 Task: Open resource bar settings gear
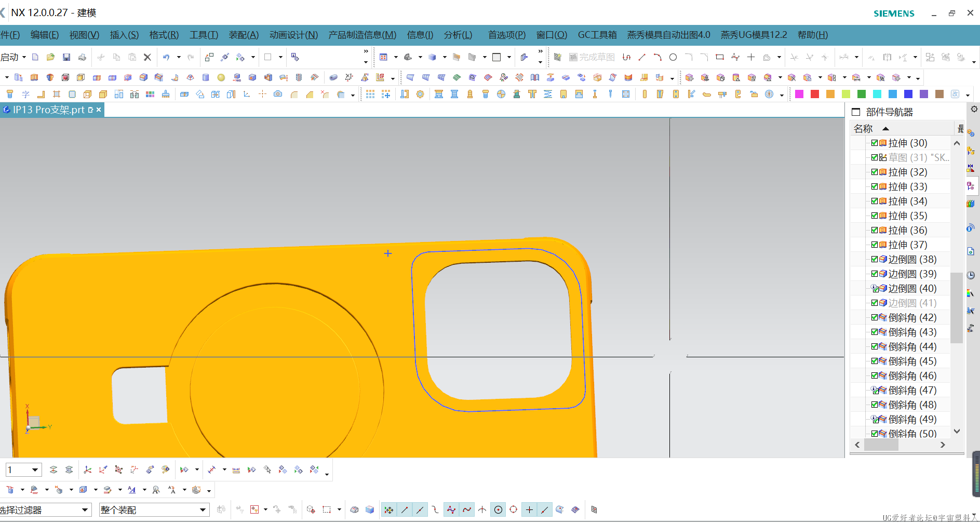click(x=974, y=109)
